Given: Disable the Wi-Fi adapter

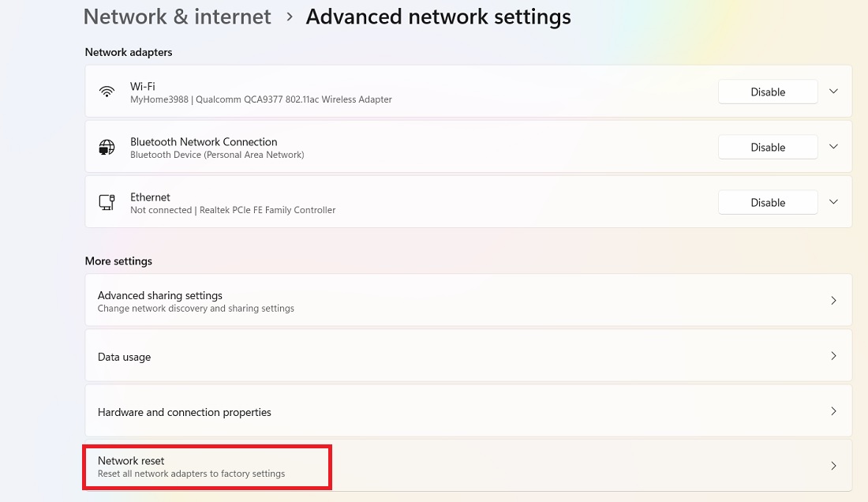Looking at the screenshot, I should [x=768, y=92].
